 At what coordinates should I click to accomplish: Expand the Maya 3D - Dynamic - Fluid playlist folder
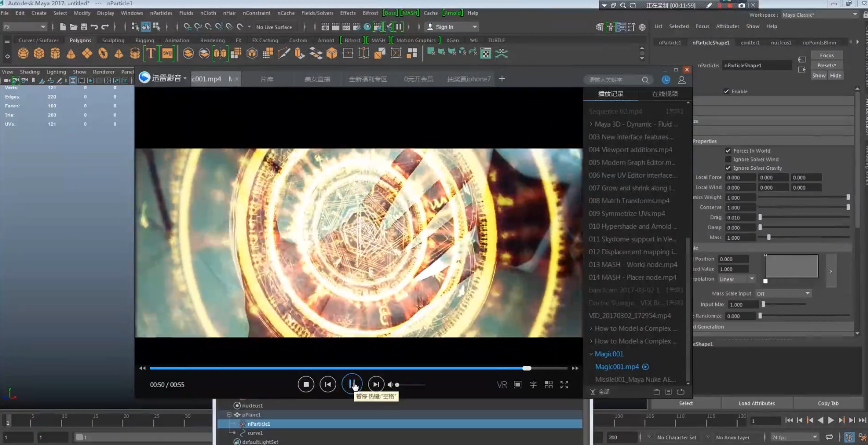point(591,125)
